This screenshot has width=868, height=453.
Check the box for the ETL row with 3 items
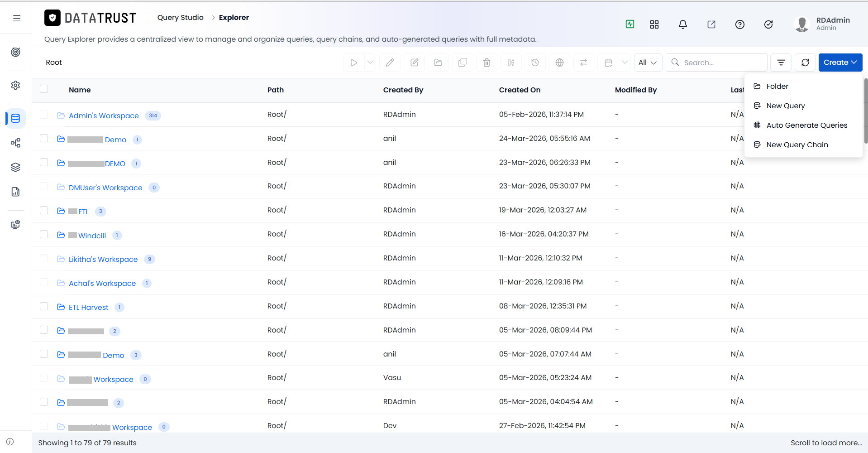click(44, 210)
